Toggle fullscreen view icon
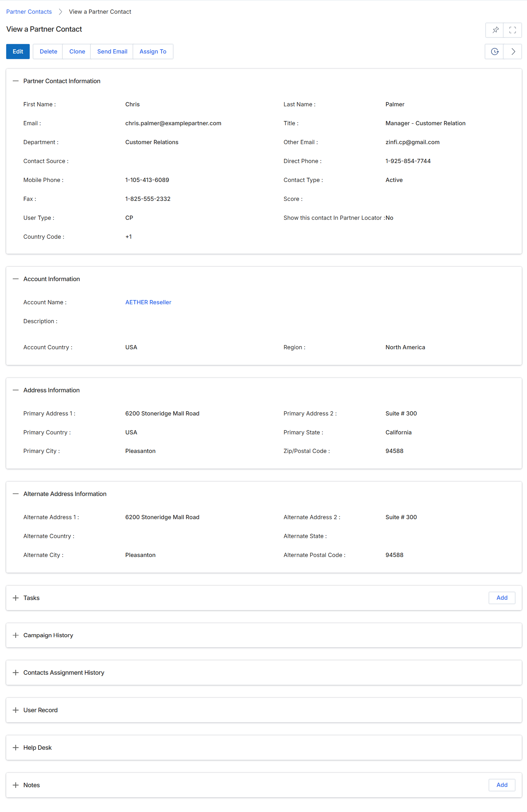This screenshot has height=812, width=527. (x=512, y=30)
